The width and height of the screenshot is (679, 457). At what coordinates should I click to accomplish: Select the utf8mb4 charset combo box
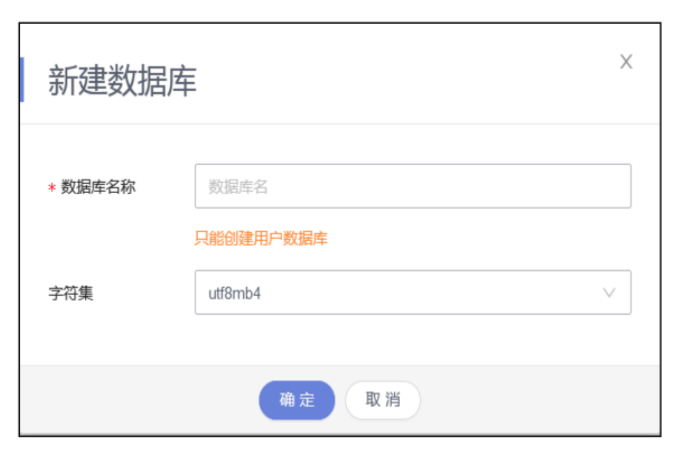click(x=400, y=293)
